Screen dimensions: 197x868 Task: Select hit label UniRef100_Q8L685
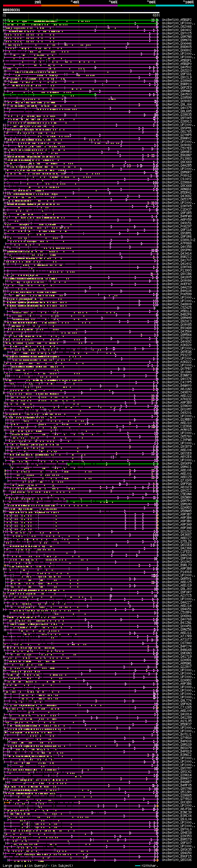[177, 111]
